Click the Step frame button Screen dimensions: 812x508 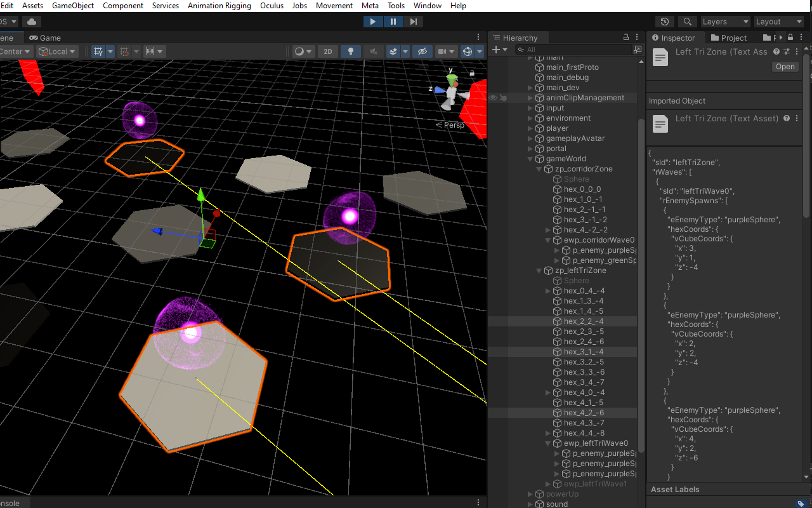coord(414,22)
